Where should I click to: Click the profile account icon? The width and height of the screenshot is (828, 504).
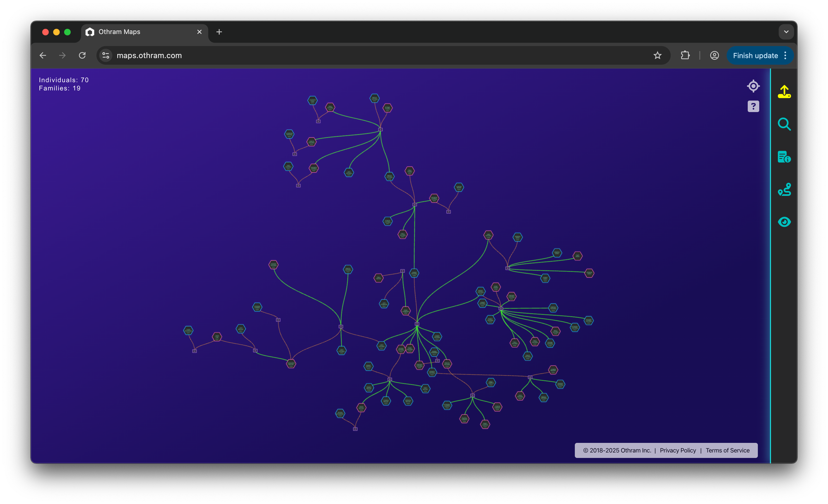click(714, 55)
